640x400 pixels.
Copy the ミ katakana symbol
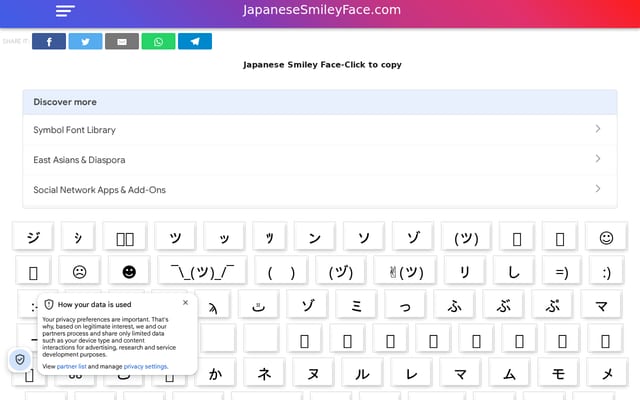(356, 305)
